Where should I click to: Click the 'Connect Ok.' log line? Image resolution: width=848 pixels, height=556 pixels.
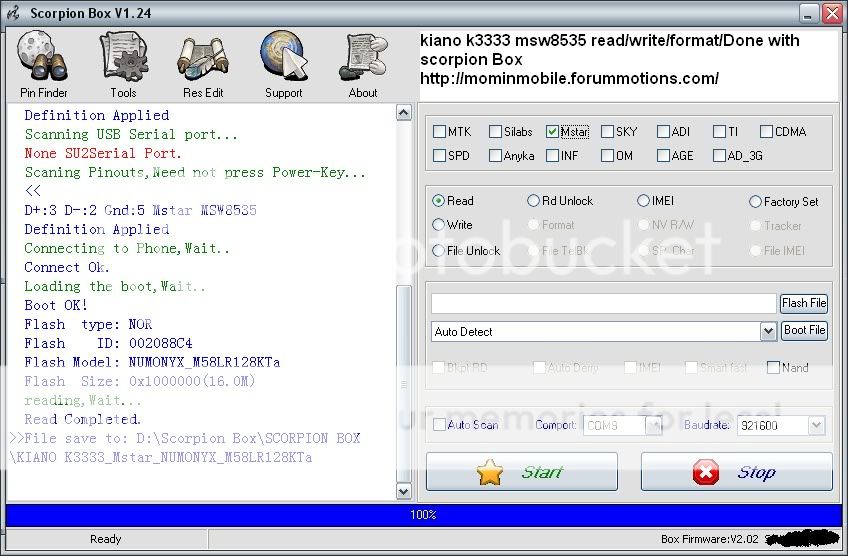click(67, 267)
